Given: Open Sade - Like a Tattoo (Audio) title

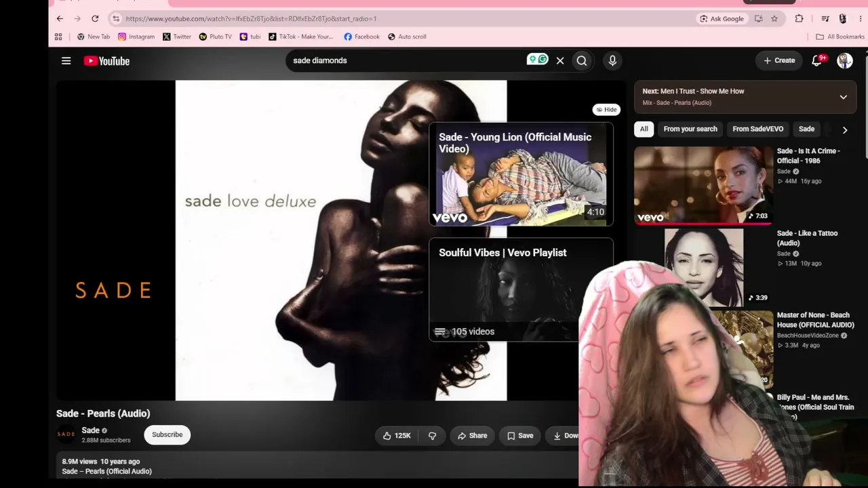Looking at the screenshot, I should coord(807,238).
